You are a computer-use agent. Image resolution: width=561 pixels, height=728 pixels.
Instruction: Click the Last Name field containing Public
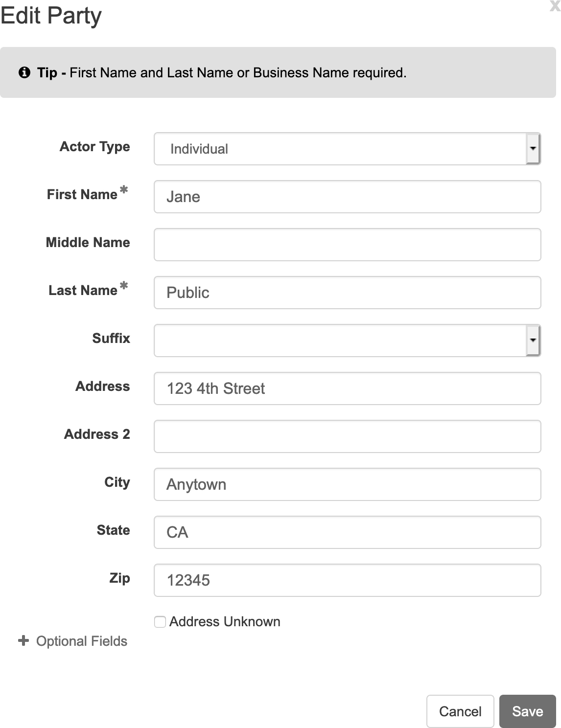[x=348, y=293]
